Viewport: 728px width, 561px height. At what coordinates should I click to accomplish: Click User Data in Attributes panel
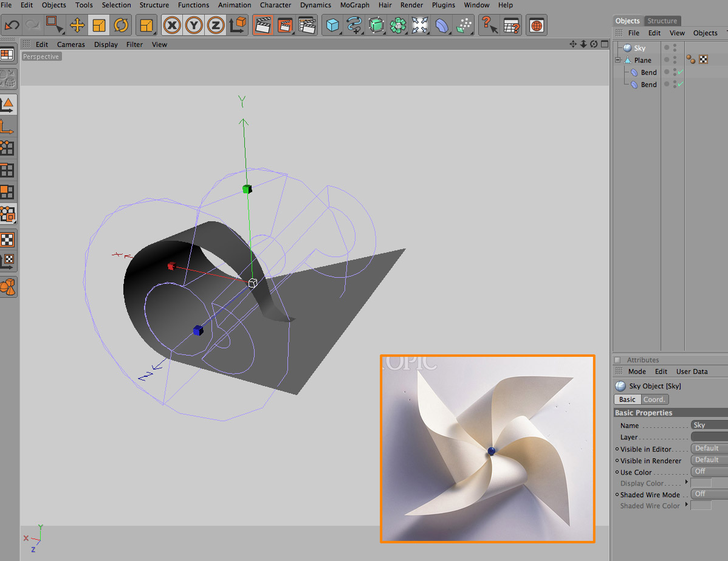tap(692, 371)
